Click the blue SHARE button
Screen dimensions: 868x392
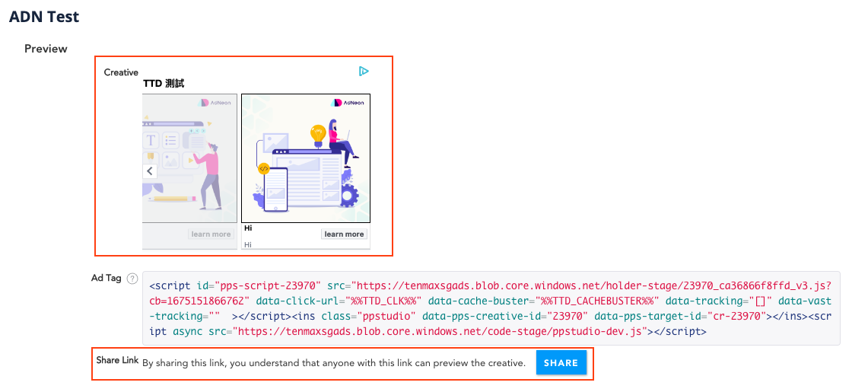[x=561, y=362]
